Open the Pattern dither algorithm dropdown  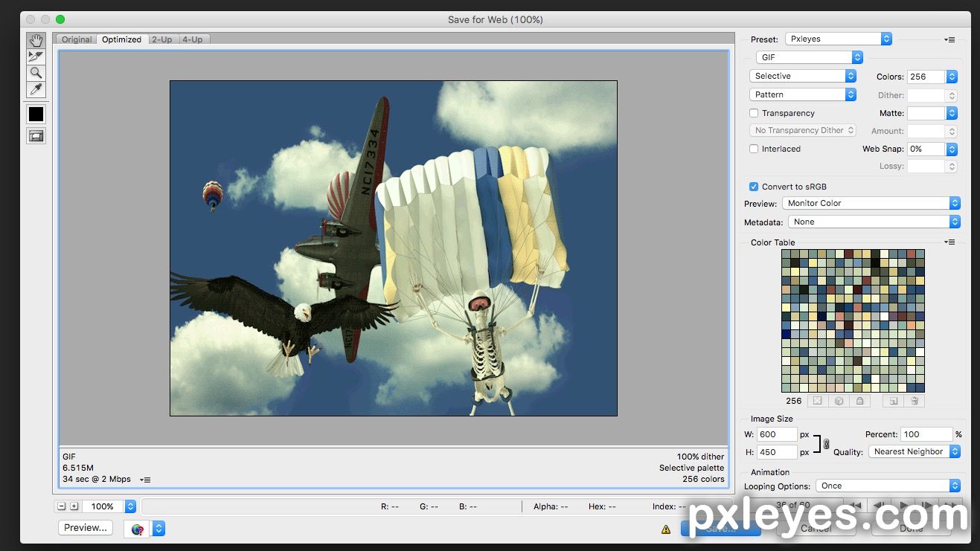[803, 94]
